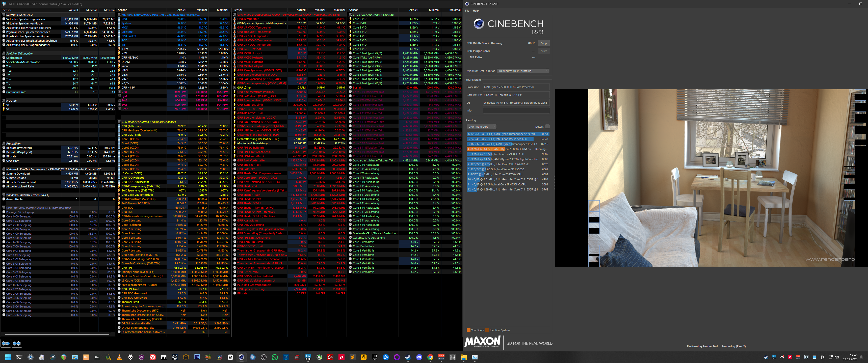Screen dimensions: 868x363
Task: Open Photoshop from the taskbar
Action: [197, 357]
